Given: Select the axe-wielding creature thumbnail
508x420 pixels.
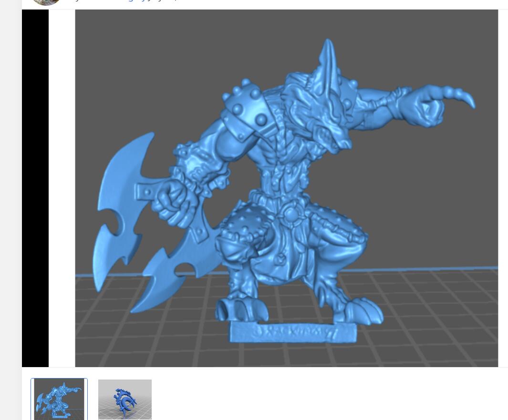Looking at the screenshot, I should [x=59, y=400].
